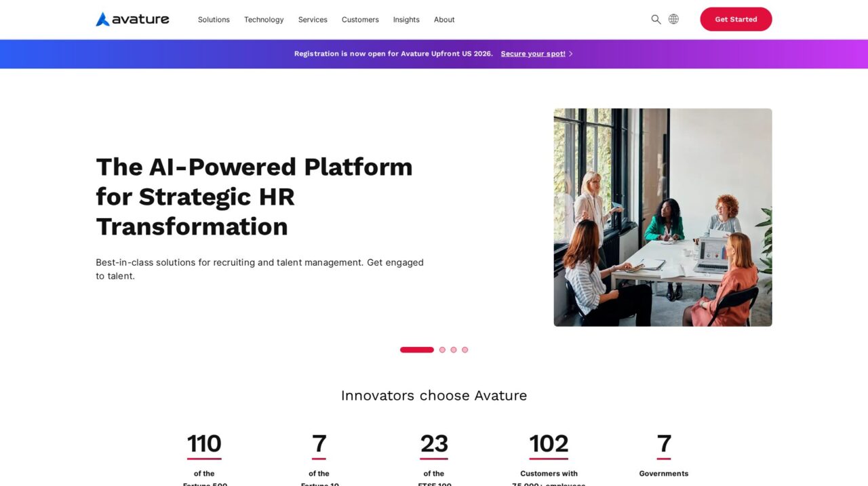The image size is (868, 486).
Task: Open the About navigation item
Action: (x=444, y=20)
